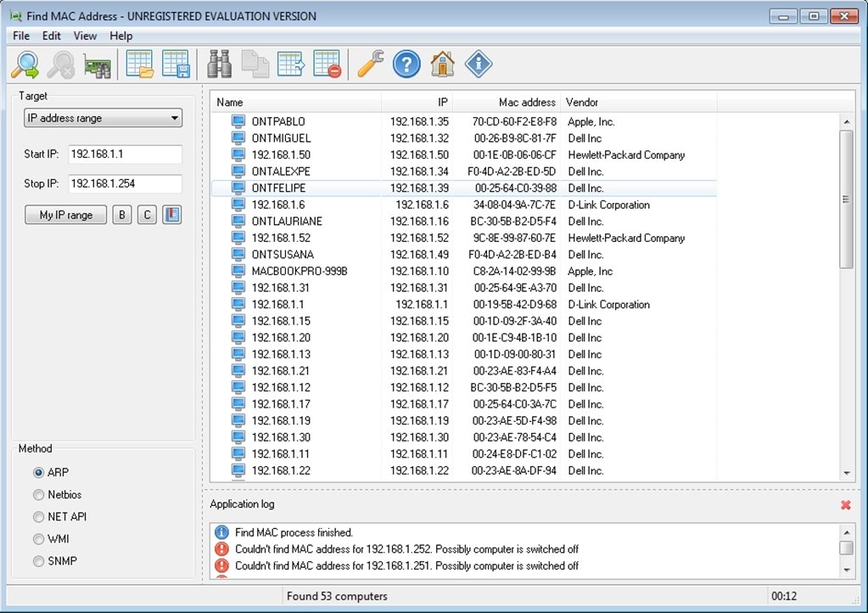
Task: Go to the home page house icon
Action: (442, 65)
